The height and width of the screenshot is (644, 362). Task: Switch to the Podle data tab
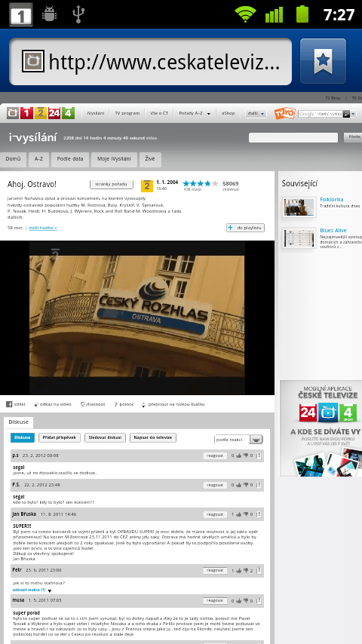coord(70,159)
